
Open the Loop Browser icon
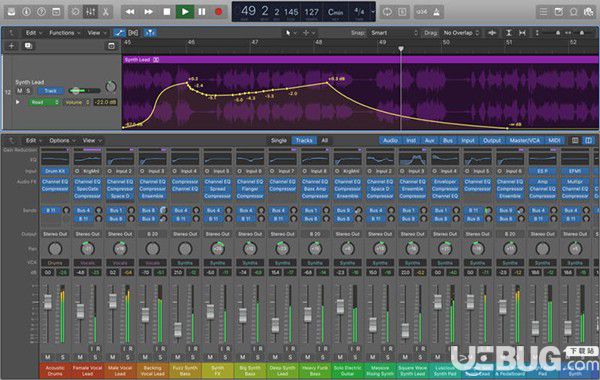coord(574,12)
